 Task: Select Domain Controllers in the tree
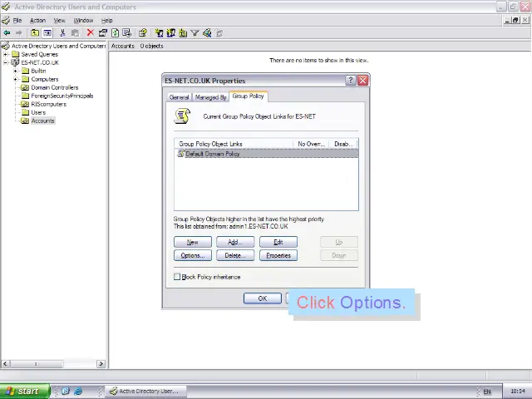[55, 87]
